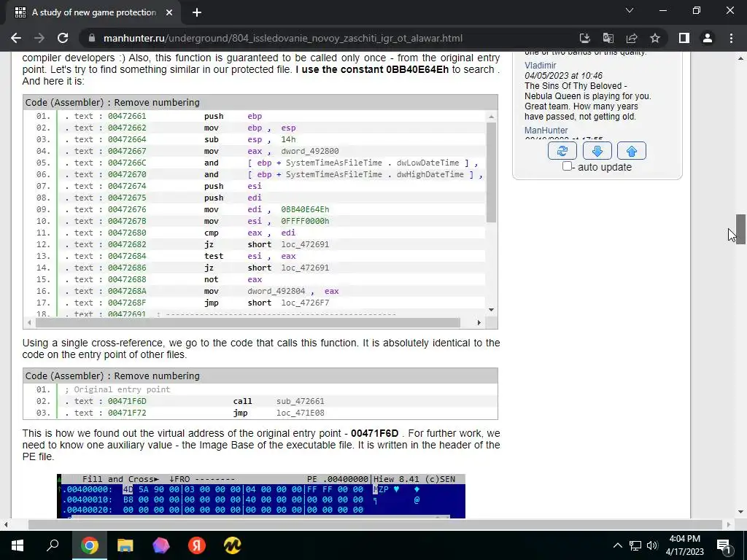The image size is (747, 560).
Task: Move comments down with blue arrow
Action: 597,151
